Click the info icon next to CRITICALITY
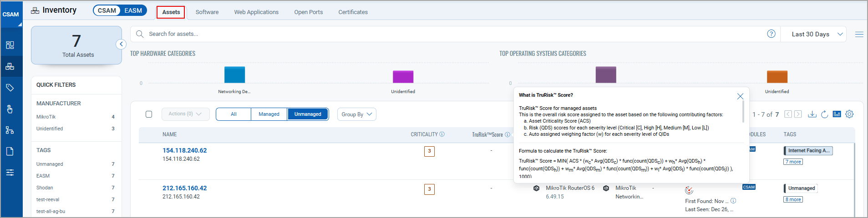 442,134
